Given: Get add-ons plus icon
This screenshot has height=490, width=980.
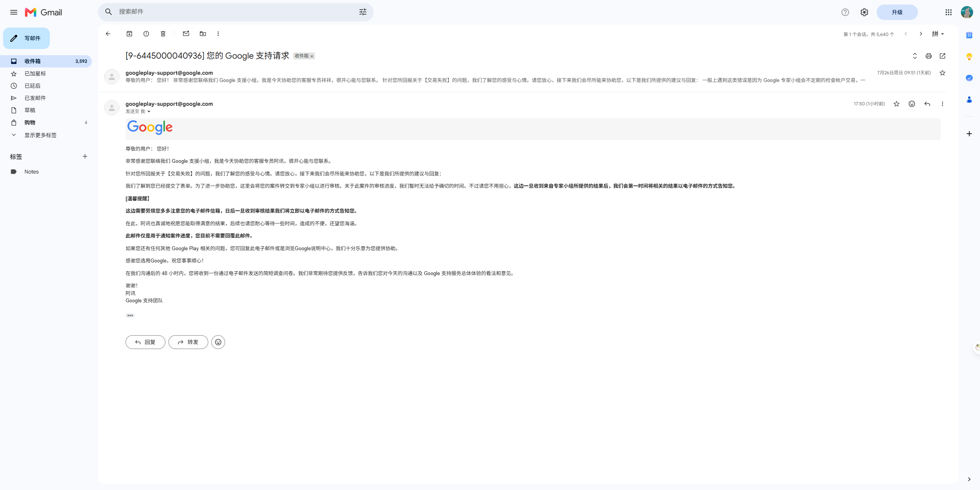Looking at the screenshot, I should (x=969, y=134).
